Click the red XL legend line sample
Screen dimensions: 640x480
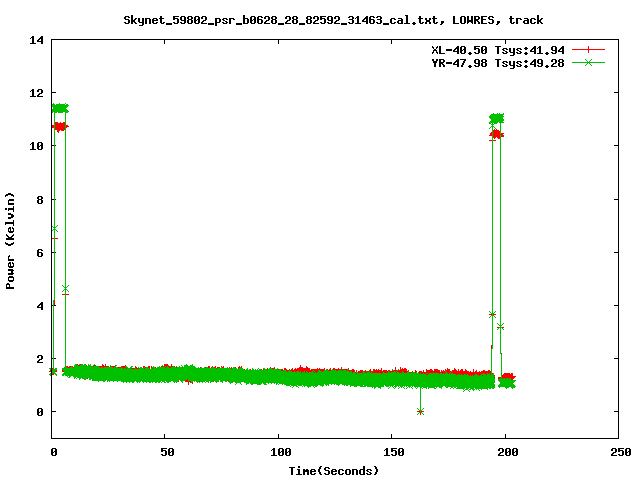click(588, 50)
